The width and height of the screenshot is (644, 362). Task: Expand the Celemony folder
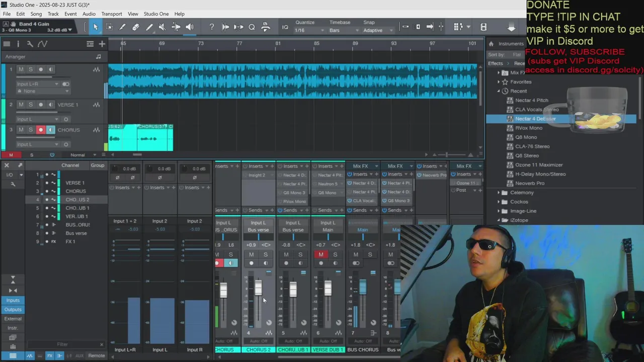tap(499, 193)
